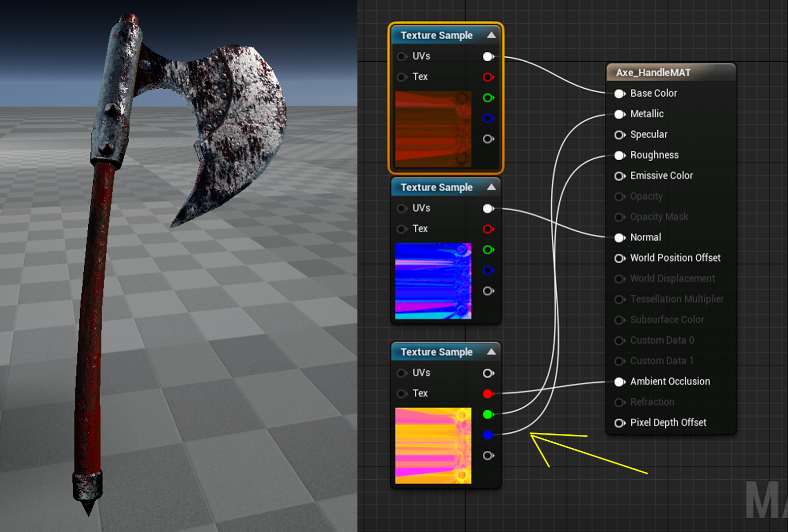Image resolution: width=789 pixels, height=532 pixels.
Task: Click the Opacity Mask label on material node
Action: (x=659, y=217)
